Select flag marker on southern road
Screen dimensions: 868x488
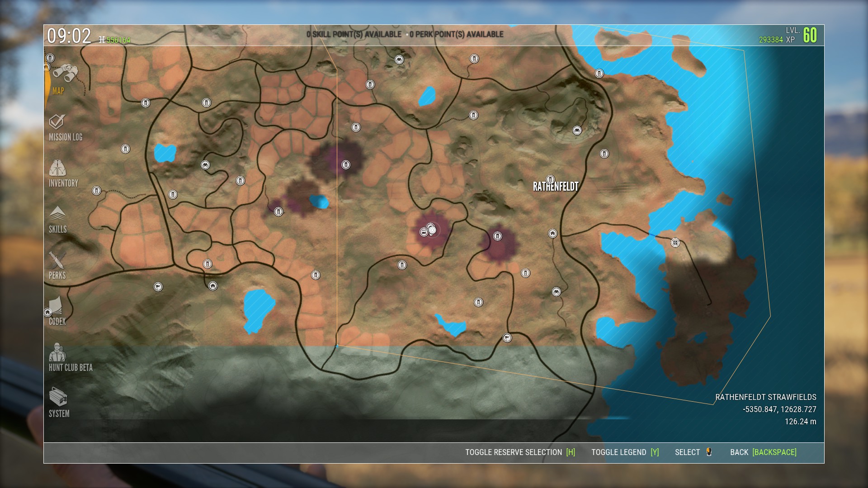tap(507, 338)
